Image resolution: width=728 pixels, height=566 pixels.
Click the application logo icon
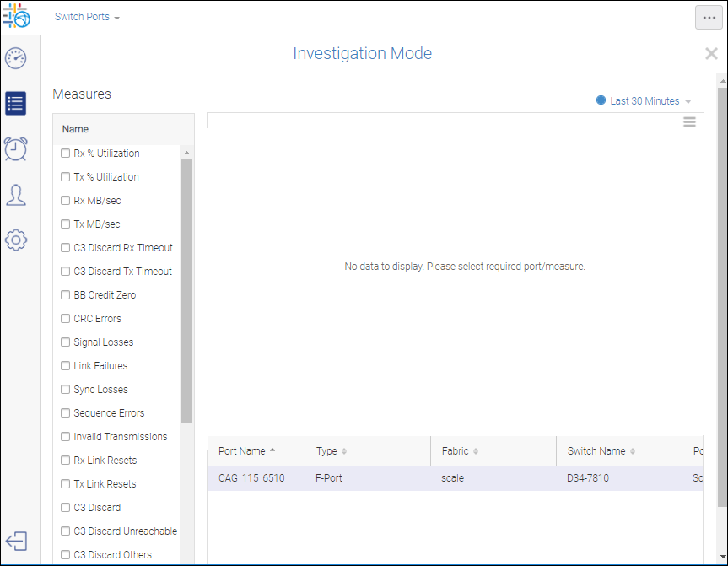(16, 16)
